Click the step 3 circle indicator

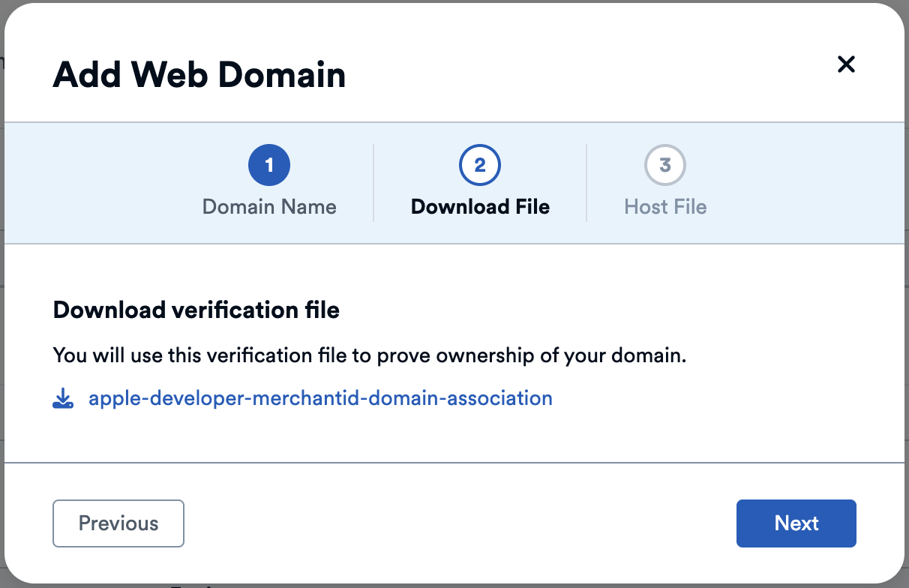[665, 165]
